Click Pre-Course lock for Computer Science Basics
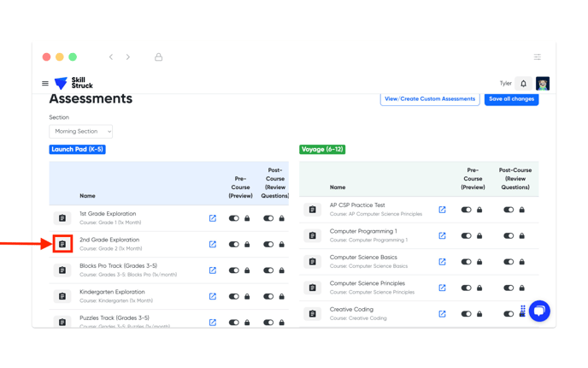Image resolution: width=588 pixels, height=368 pixels. click(479, 262)
